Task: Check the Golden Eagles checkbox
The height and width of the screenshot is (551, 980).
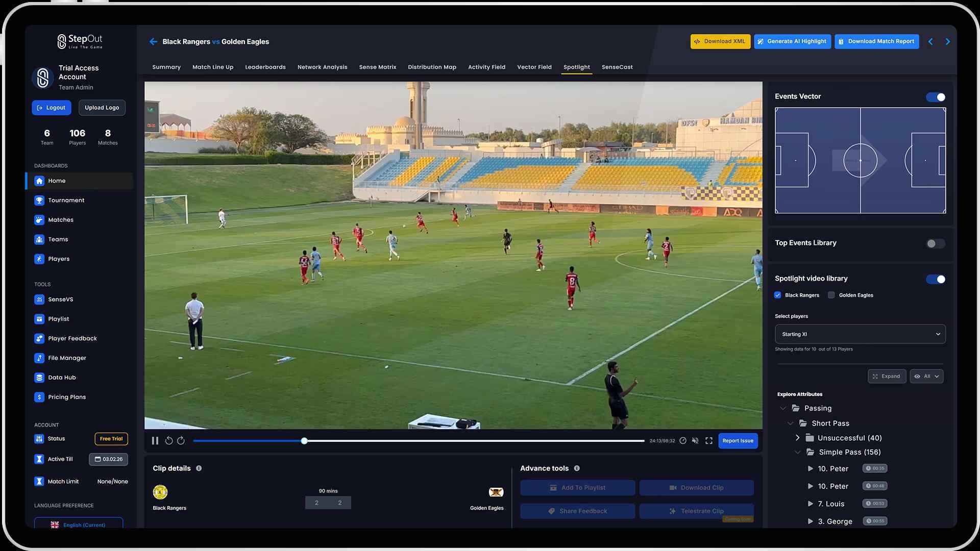Action: tap(831, 295)
